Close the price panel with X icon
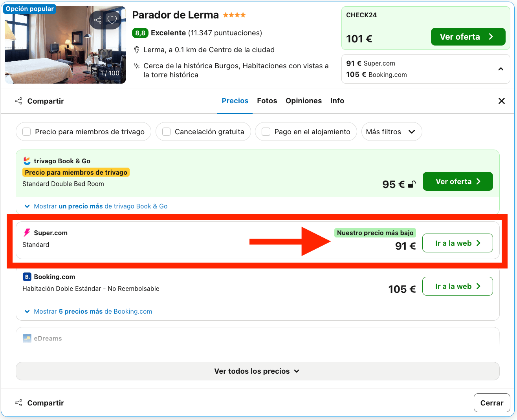This screenshot has height=420, width=517. click(502, 101)
